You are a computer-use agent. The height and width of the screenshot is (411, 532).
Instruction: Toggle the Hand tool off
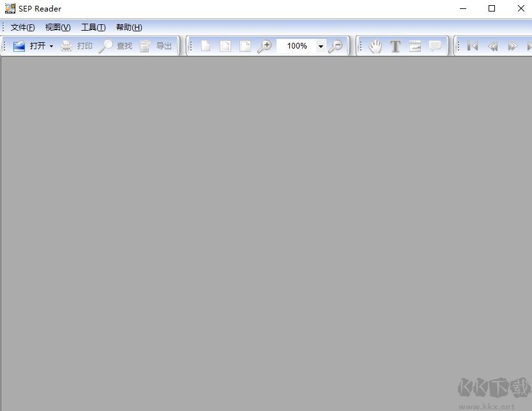tap(376, 45)
